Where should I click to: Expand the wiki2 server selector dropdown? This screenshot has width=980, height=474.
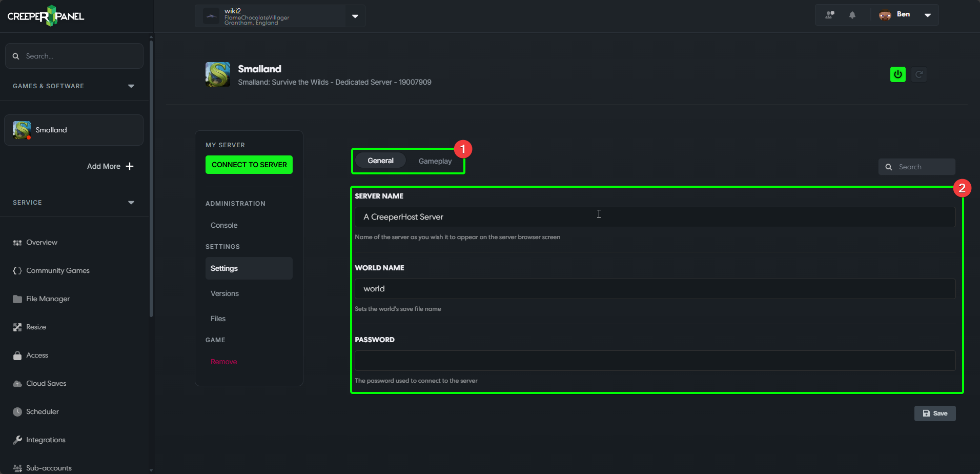(355, 16)
